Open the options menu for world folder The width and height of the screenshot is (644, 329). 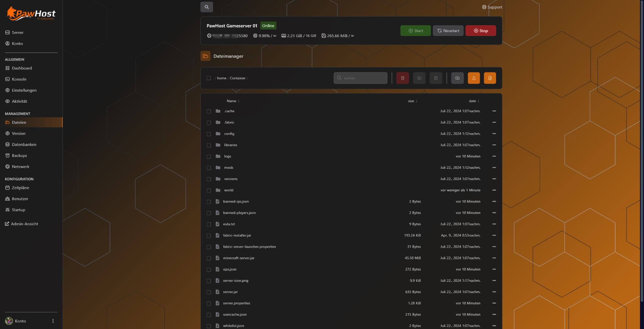click(x=494, y=190)
